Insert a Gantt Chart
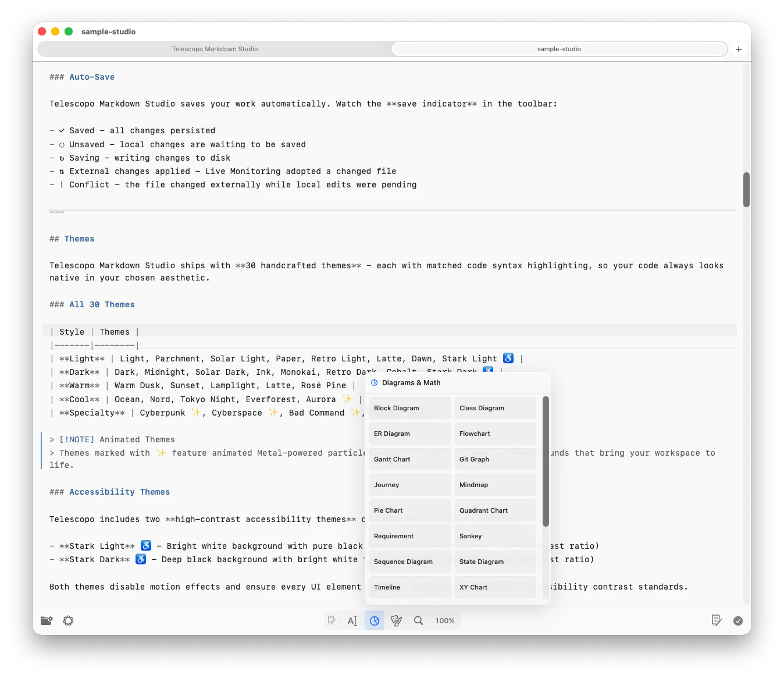Viewport: 784px width, 678px height. pos(410,459)
